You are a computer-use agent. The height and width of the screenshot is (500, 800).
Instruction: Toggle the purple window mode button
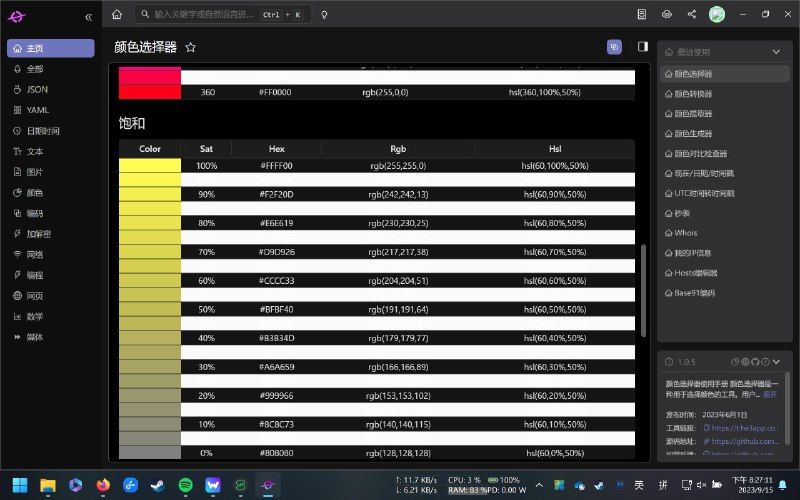click(614, 47)
